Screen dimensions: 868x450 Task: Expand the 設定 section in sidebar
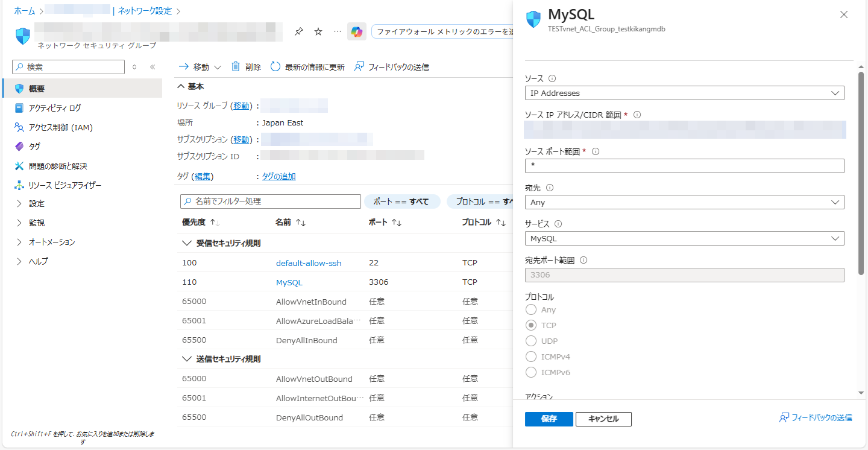point(36,204)
